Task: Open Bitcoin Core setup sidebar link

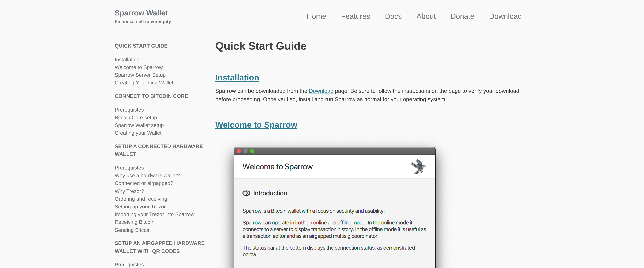Action: pyautogui.click(x=136, y=118)
